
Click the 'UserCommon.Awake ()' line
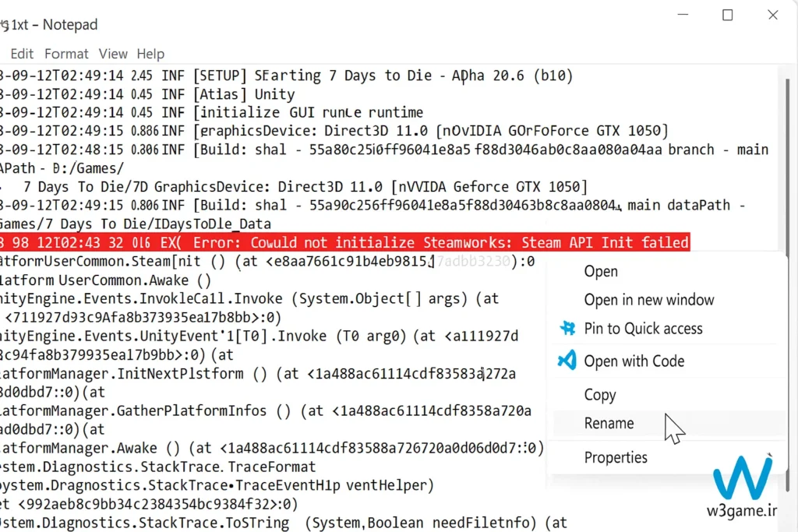click(x=105, y=280)
